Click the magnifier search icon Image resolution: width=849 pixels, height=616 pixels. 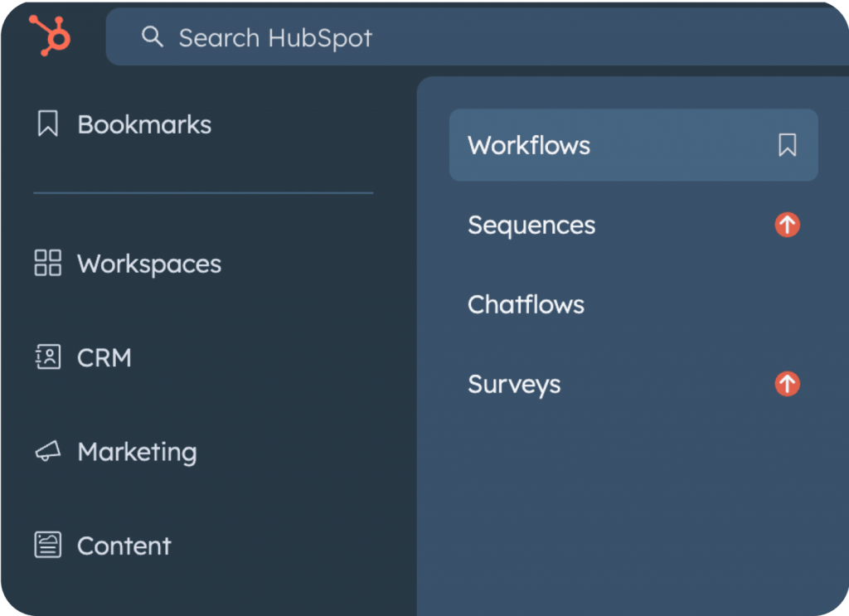pyautogui.click(x=153, y=36)
